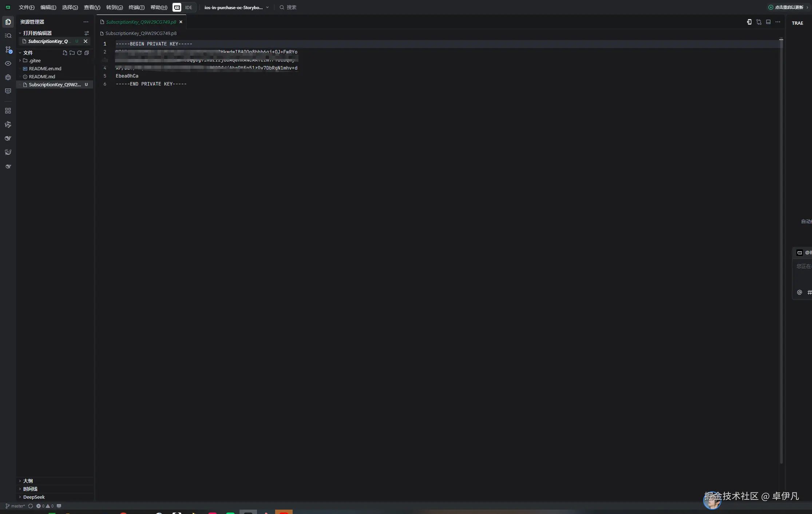
Task: Open the explorer panel more actions (...) menu
Action: (86, 22)
